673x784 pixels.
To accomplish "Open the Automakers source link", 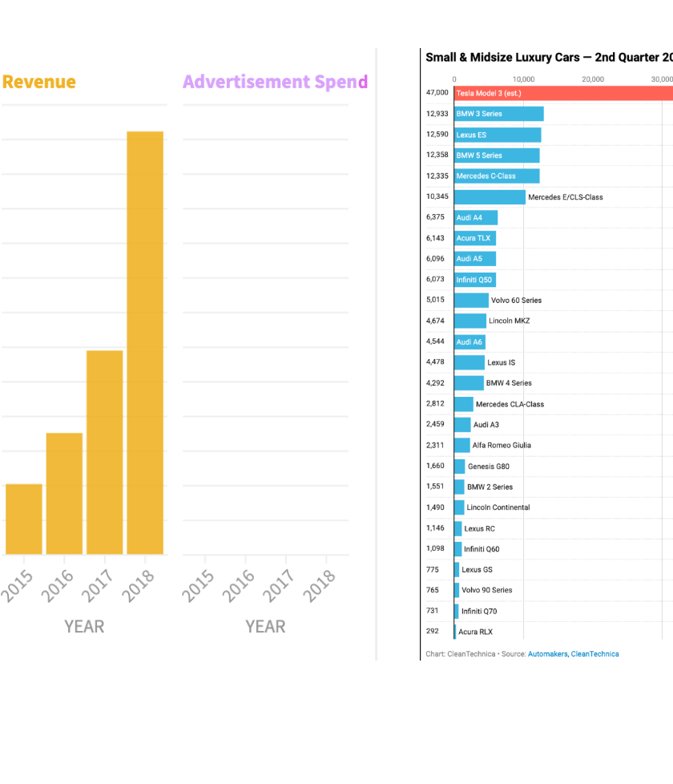I will click(547, 654).
